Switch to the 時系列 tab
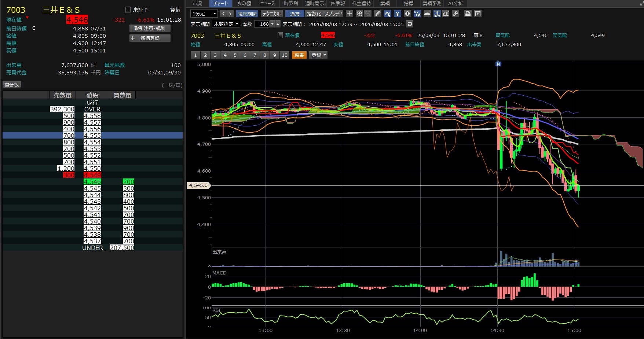This screenshot has width=644, height=339. pyautogui.click(x=291, y=3)
